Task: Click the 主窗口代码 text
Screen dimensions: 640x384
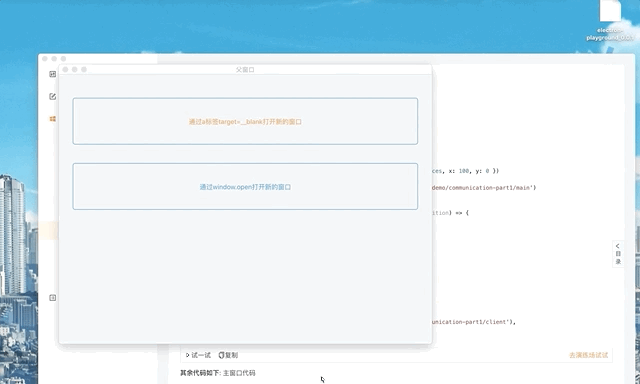Action: (x=239, y=373)
